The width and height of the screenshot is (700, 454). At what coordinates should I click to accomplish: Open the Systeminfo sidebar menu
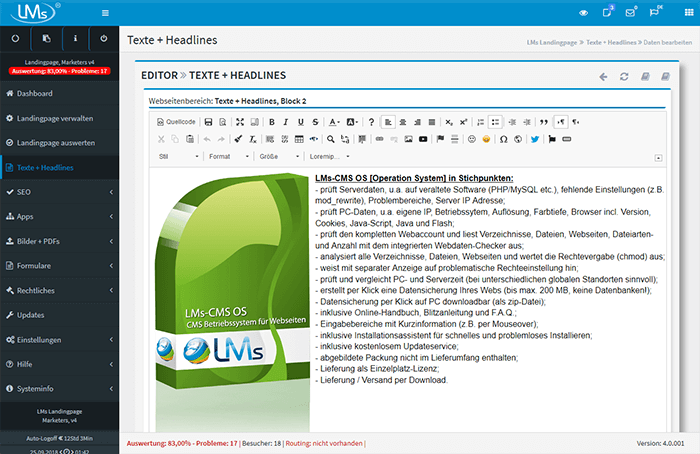59,389
